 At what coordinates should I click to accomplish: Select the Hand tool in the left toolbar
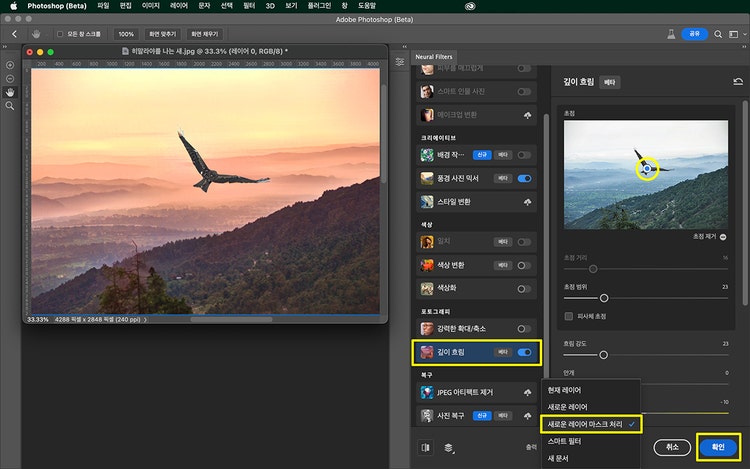[x=10, y=92]
